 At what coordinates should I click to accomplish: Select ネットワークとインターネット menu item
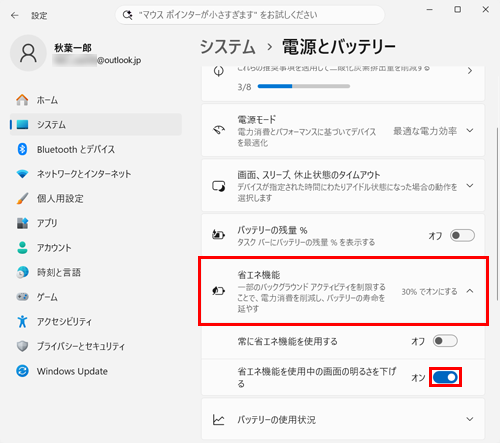pyautogui.click(x=96, y=174)
